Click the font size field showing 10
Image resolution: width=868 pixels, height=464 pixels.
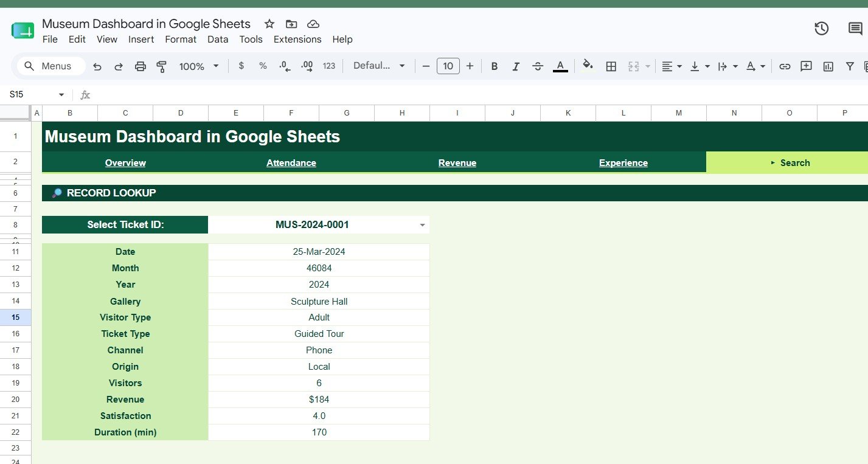pyautogui.click(x=448, y=66)
